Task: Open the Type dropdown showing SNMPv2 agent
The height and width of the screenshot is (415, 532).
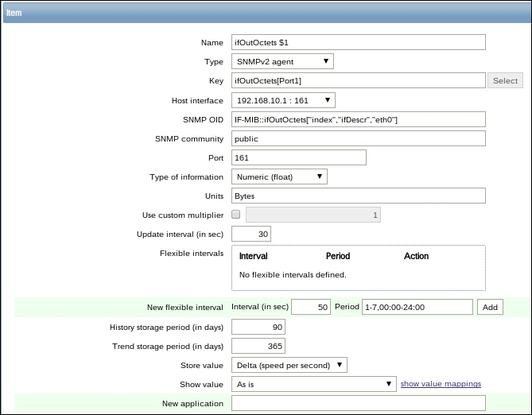Action: click(282, 61)
